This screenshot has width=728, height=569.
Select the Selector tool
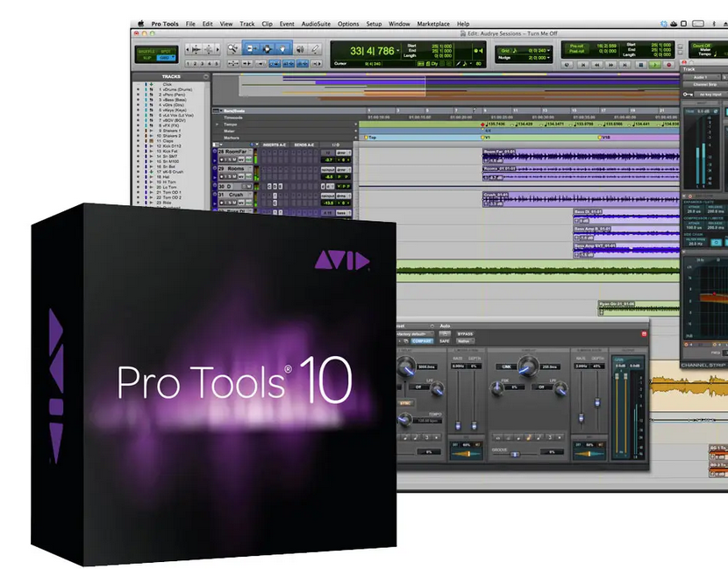pyautogui.click(x=268, y=49)
